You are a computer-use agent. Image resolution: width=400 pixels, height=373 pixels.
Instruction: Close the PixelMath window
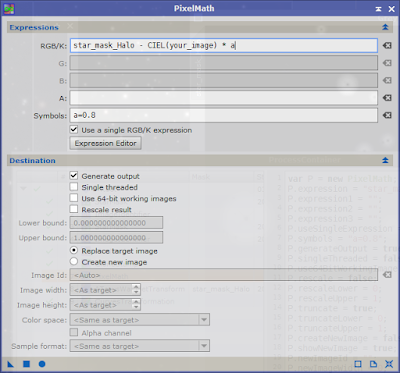tap(392, 9)
